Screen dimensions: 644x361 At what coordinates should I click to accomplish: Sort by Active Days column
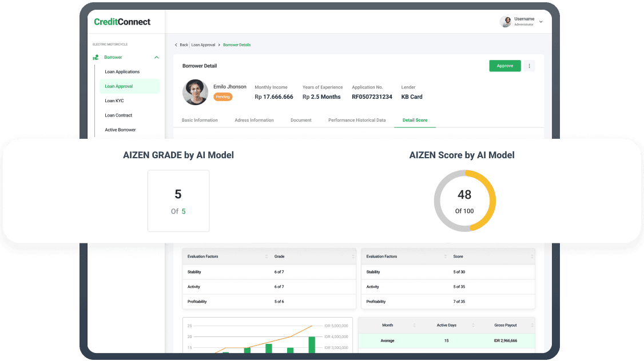click(472, 325)
